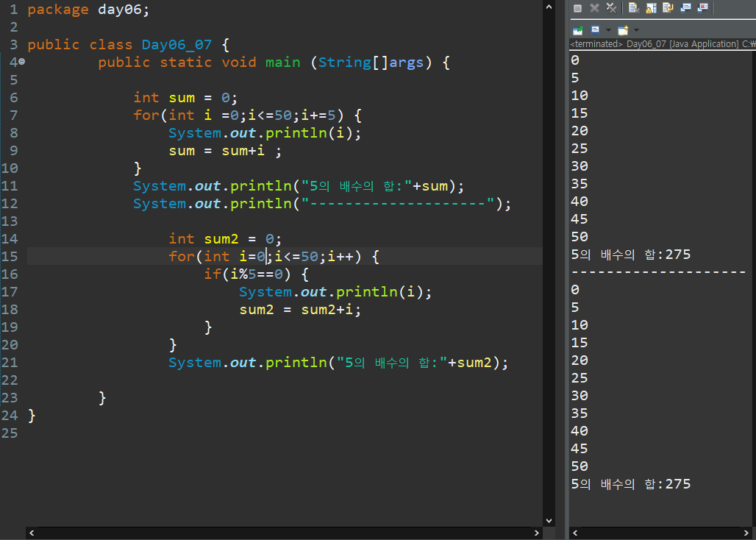
Task: Click Remove All Terminated Launches double-X icon
Action: (x=611, y=8)
